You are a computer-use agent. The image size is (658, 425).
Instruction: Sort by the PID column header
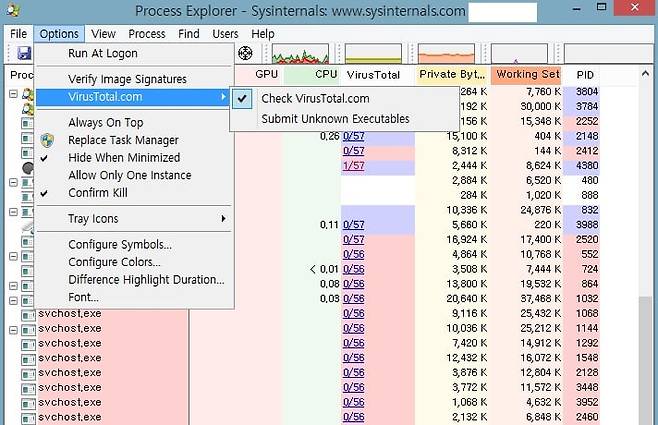pos(586,75)
